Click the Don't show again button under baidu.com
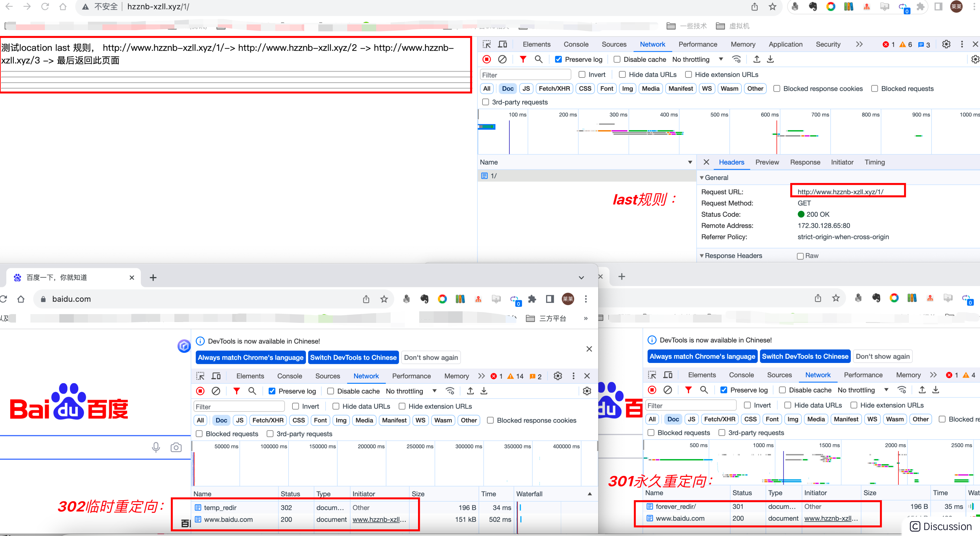 click(431, 358)
